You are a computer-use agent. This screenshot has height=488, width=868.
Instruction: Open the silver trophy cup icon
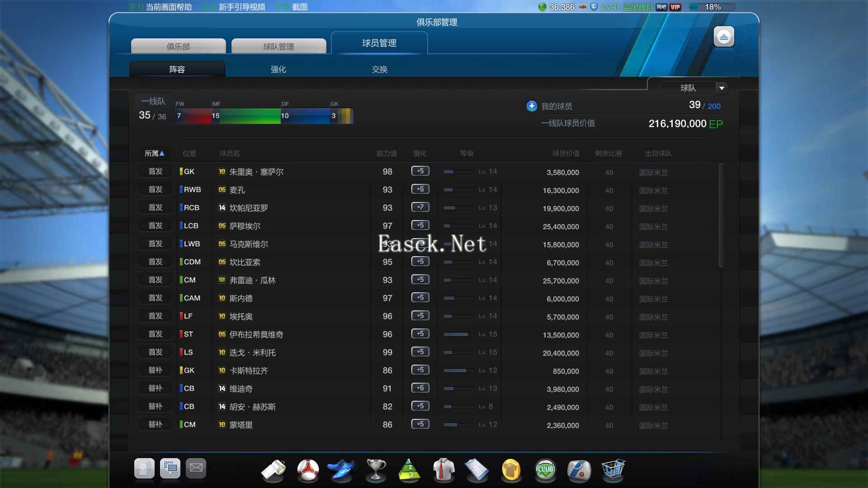click(376, 470)
